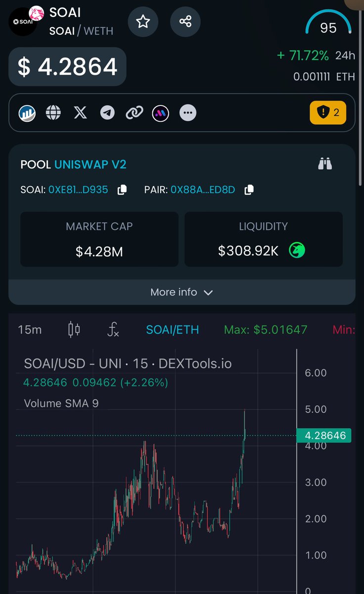Show more social links with ellipsis icon

click(187, 113)
